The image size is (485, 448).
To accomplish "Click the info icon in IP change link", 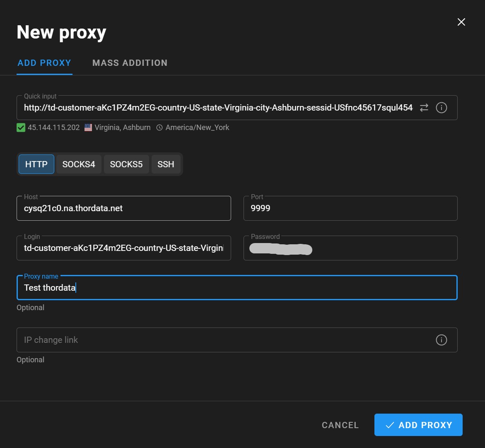I will coord(442,340).
